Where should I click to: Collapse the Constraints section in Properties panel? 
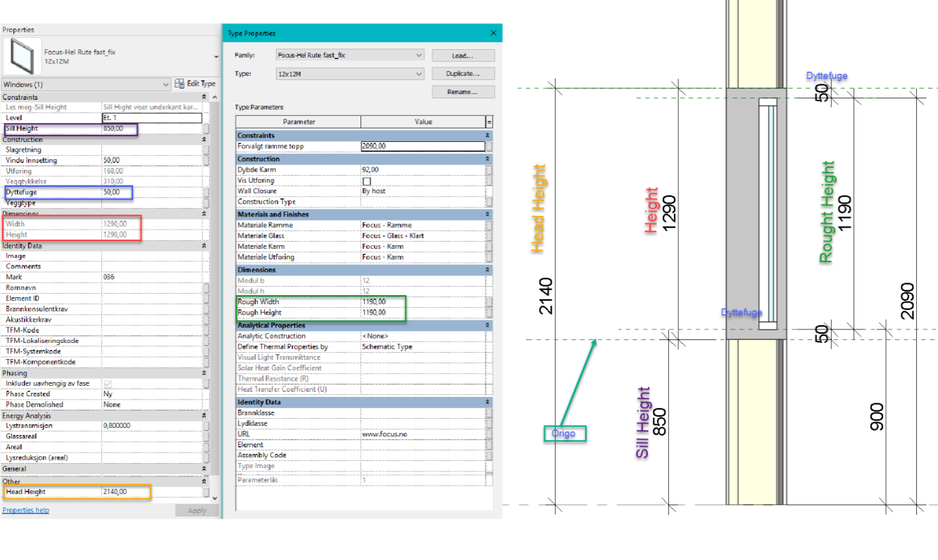[x=204, y=97]
